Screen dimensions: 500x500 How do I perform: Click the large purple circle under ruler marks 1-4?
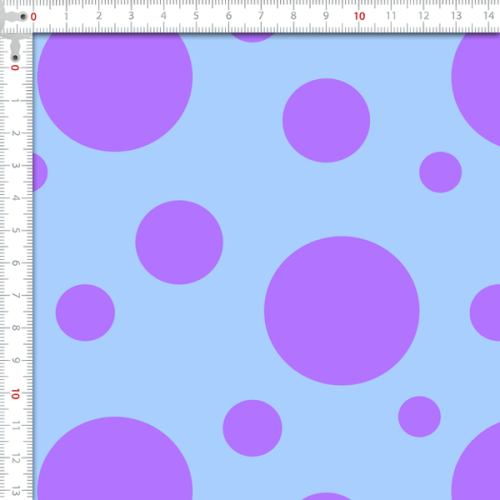click(115, 92)
